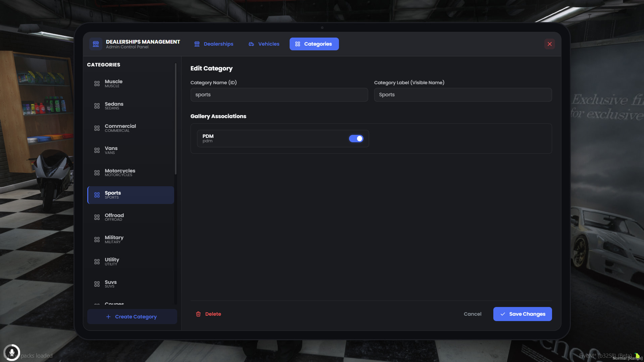Click the Motorcycles category grid icon
644x362 pixels.
coord(97,173)
